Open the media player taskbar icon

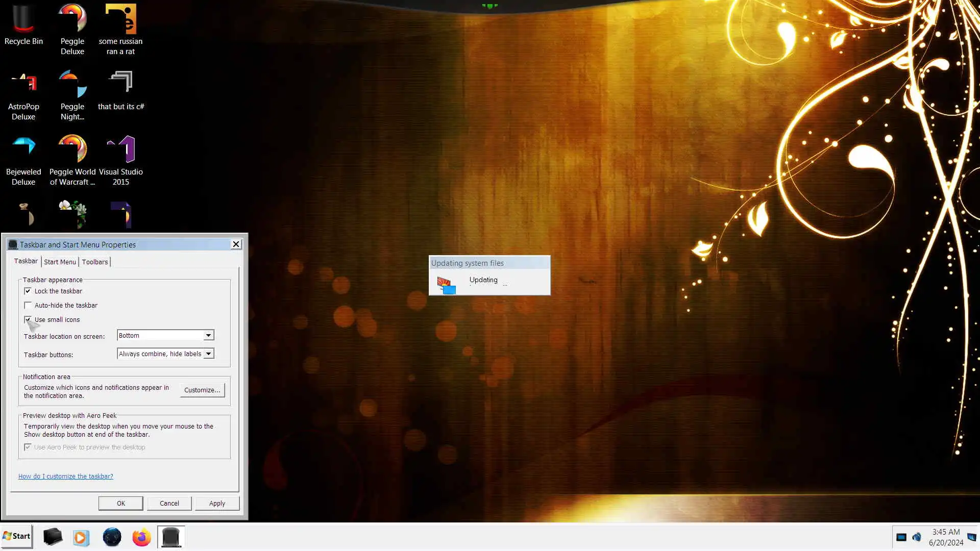[81, 537]
